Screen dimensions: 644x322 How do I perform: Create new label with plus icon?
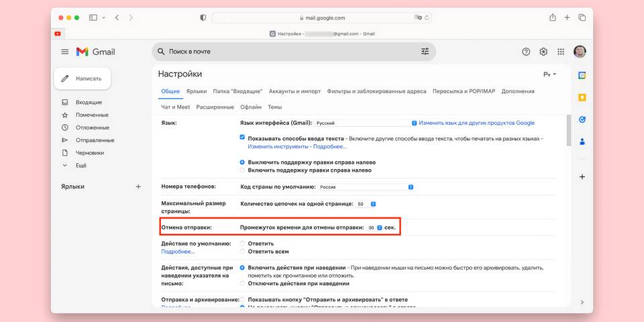138,186
